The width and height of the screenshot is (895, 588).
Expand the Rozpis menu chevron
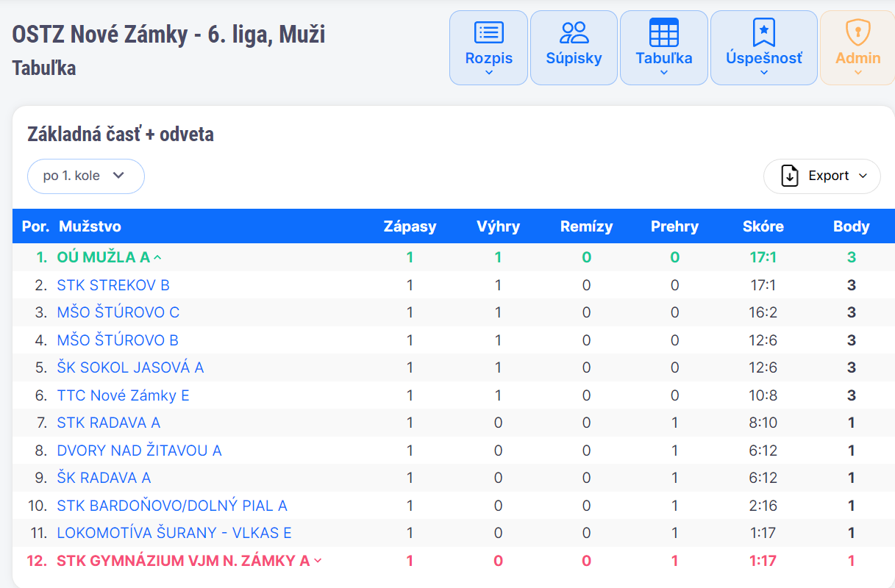click(x=489, y=73)
